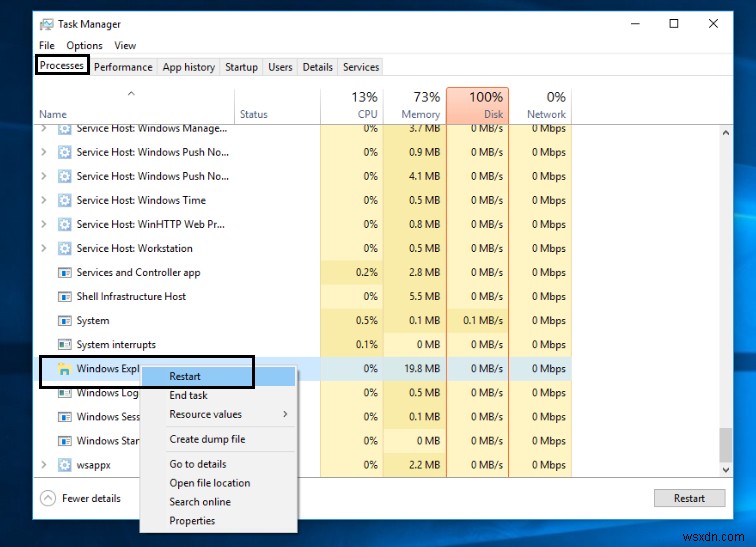Click sort arrow above the Name column

131,93
